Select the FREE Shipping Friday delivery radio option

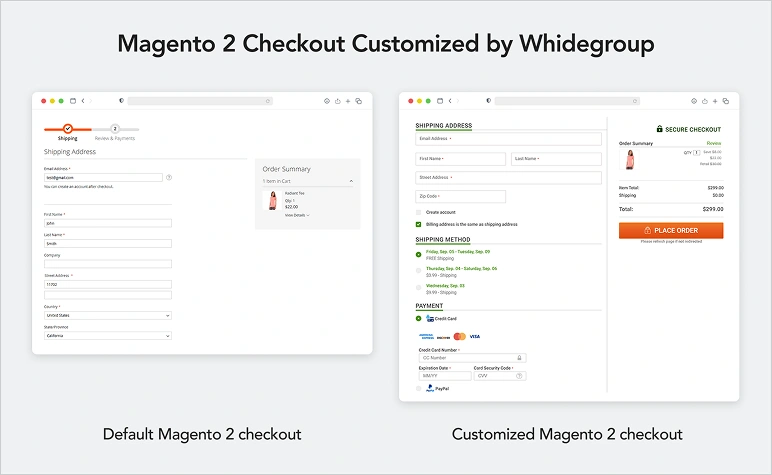click(x=418, y=254)
